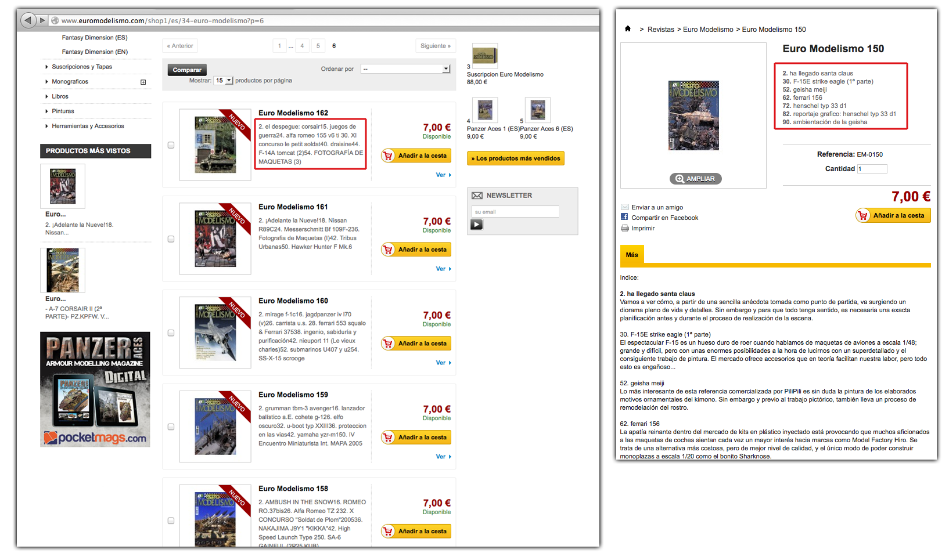
Task: Go forward using the browser forward arrow
Action: tap(42, 20)
